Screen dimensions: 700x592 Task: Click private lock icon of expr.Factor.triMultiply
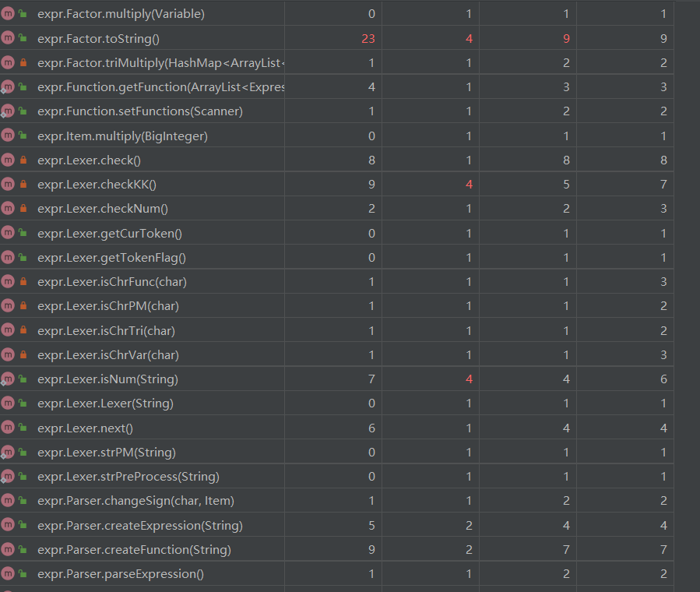(x=23, y=62)
